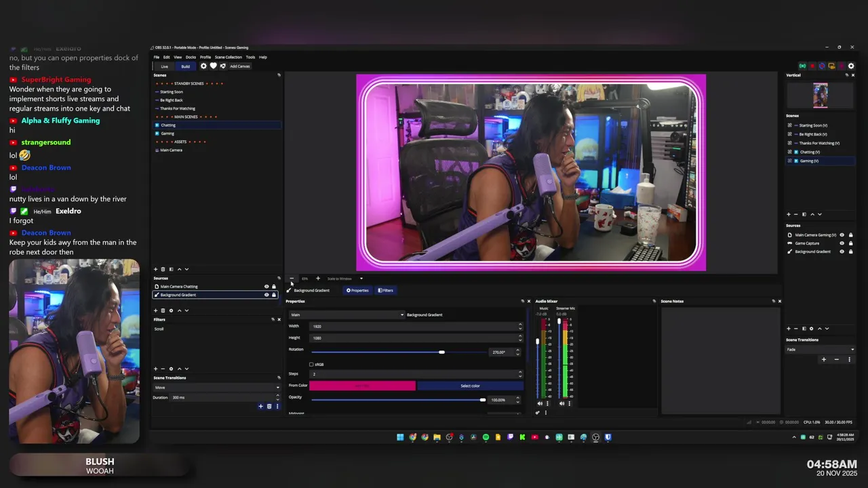Delete selected scene using trash icon
The width and height of the screenshot is (868, 488).
point(163,269)
